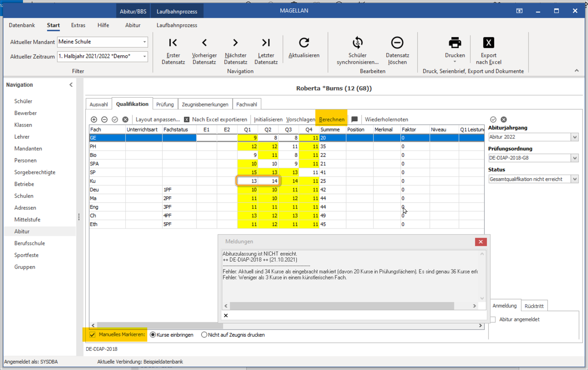Click the small X below the messages list
This screenshot has height=370, width=588.
tap(226, 315)
